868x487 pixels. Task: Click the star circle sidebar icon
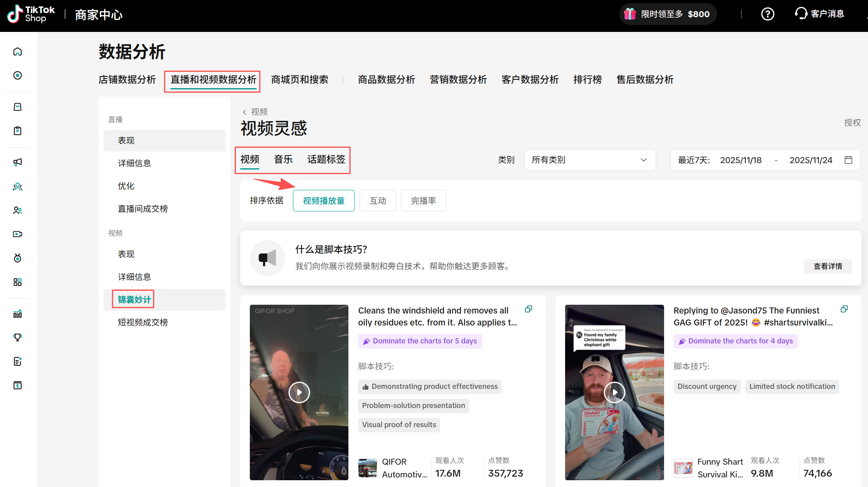(18, 75)
